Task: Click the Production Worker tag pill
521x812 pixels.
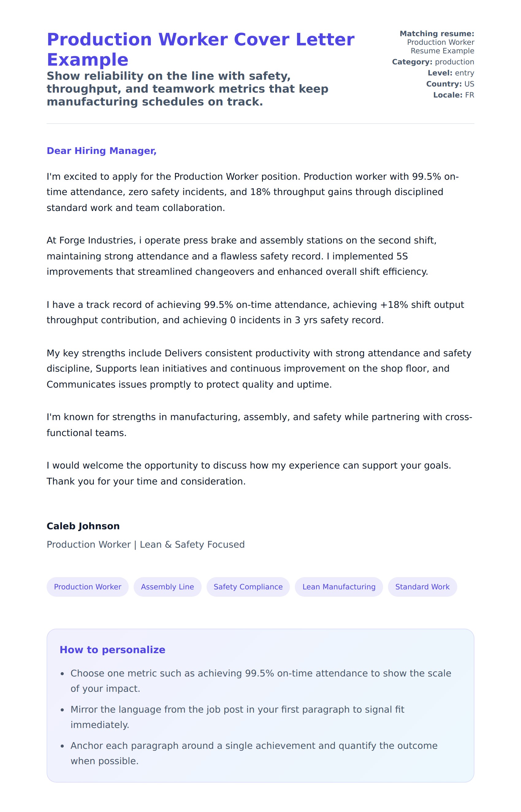Action: (88, 587)
